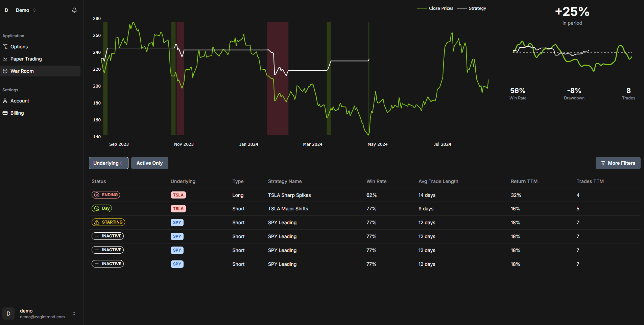Image resolution: width=644 pixels, height=325 pixels.
Task: Open Billing settings
Action: 40,113
